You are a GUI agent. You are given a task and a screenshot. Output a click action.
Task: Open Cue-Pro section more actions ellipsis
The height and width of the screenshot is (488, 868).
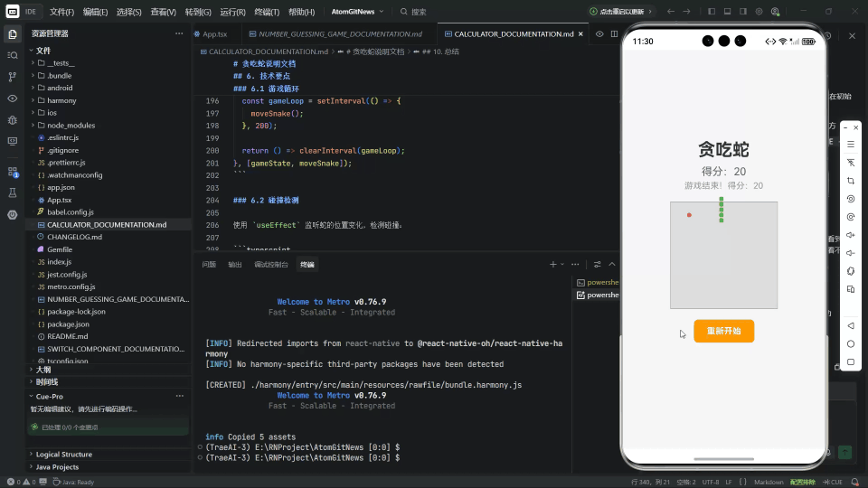(179, 396)
